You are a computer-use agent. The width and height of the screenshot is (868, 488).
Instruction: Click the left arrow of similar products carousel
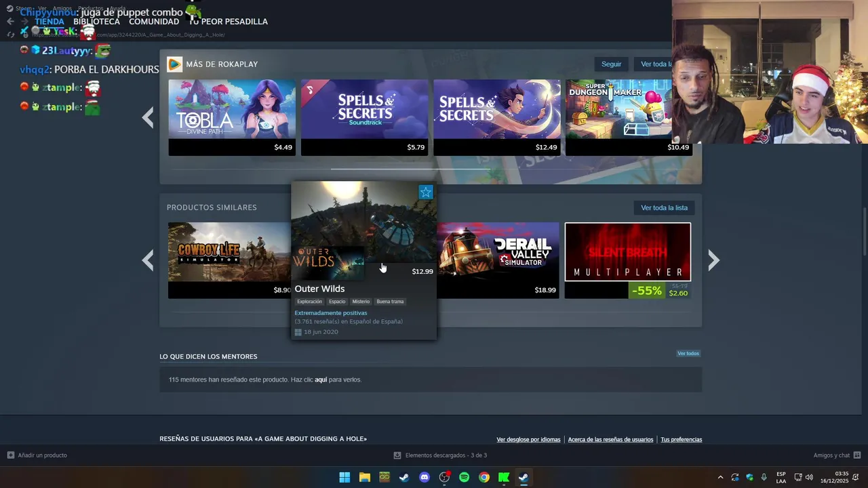pos(148,260)
